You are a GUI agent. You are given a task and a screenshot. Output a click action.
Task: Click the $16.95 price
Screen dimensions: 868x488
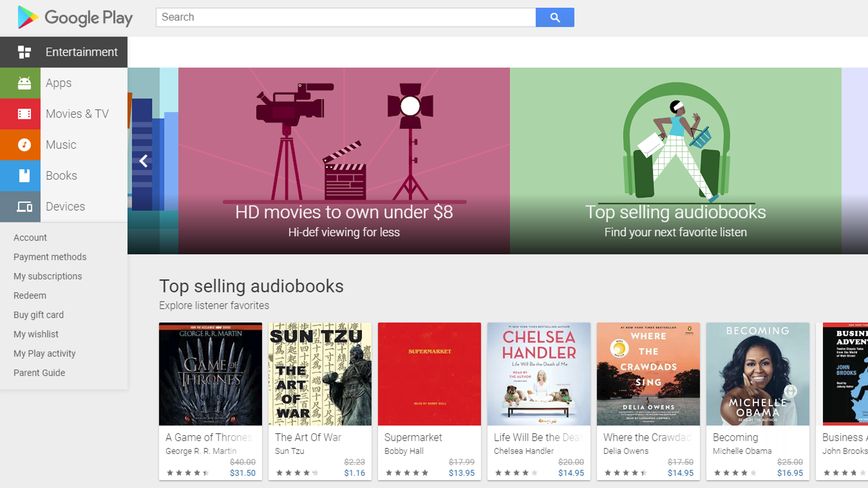point(790,473)
